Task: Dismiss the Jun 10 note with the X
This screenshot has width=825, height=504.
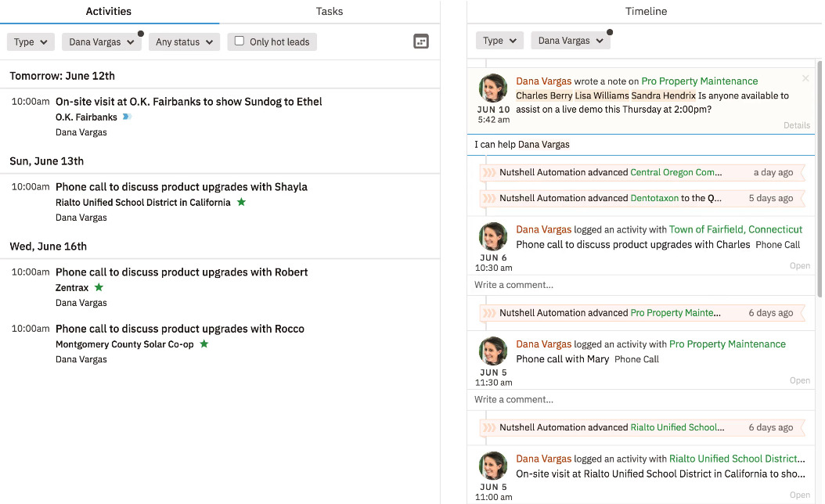Action: (x=805, y=78)
